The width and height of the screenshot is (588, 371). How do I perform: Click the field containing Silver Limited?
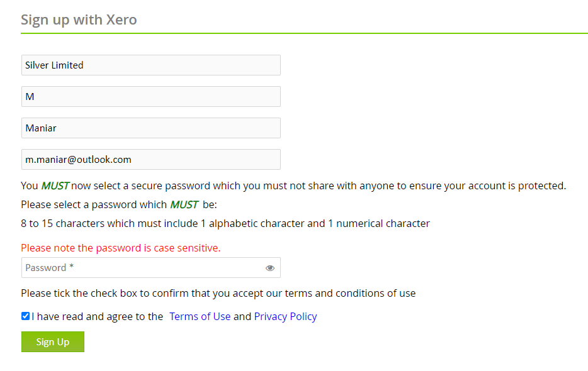(151, 65)
